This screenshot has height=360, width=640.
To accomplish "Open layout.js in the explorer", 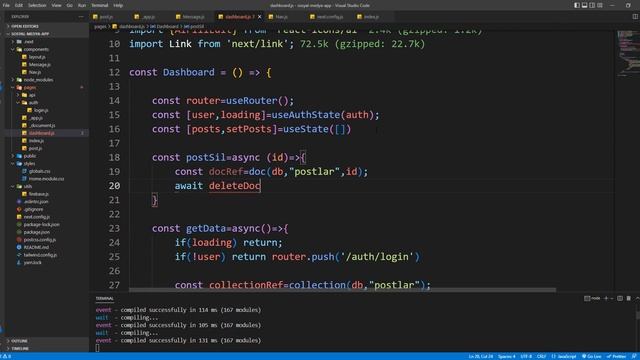I will [37, 57].
